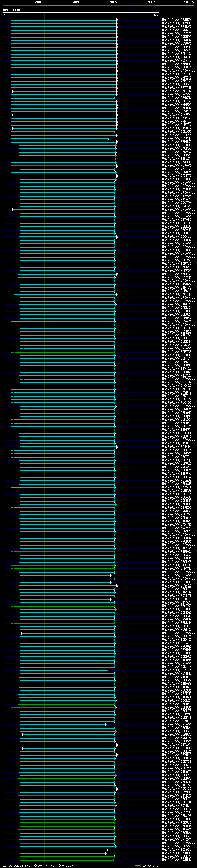The image size is (197, 868).
Task: Select UniRef100_C6SYW6 label
Action: click(177, 74)
